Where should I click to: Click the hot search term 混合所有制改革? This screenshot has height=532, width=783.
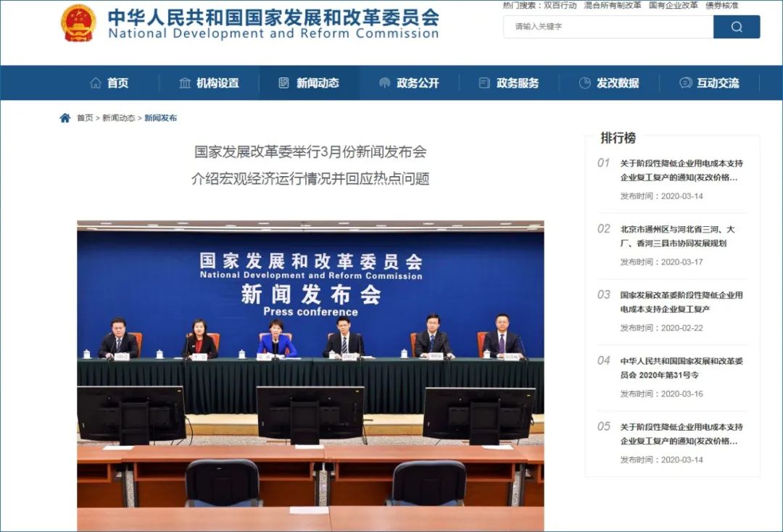(x=613, y=6)
